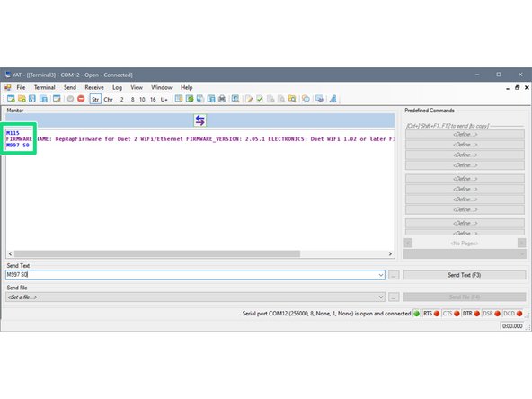This screenshot has width=532, height=399.
Task: Copy monitor contents to clipboard icon
Action: coord(200,99)
